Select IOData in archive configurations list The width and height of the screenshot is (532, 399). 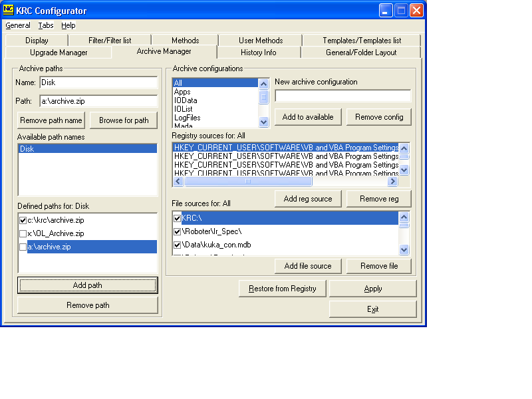click(186, 100)
